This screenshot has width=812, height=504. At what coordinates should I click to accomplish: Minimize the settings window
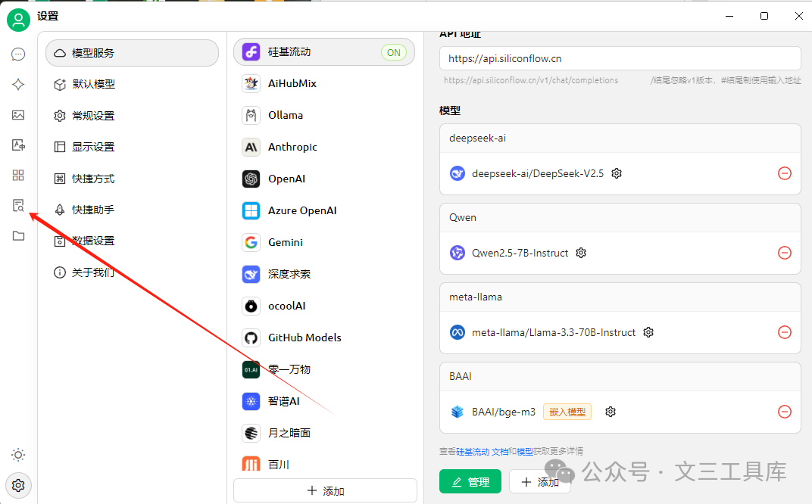click(729, 16)
